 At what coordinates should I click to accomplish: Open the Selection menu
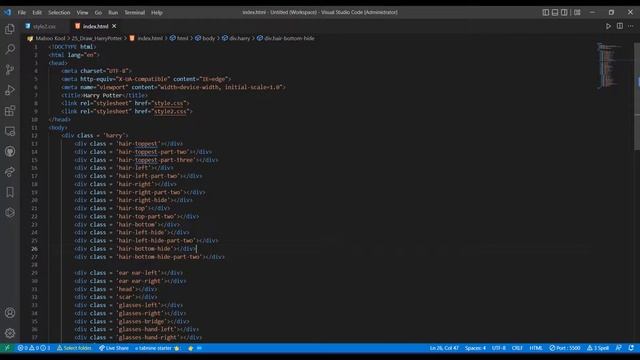point(59,13)
